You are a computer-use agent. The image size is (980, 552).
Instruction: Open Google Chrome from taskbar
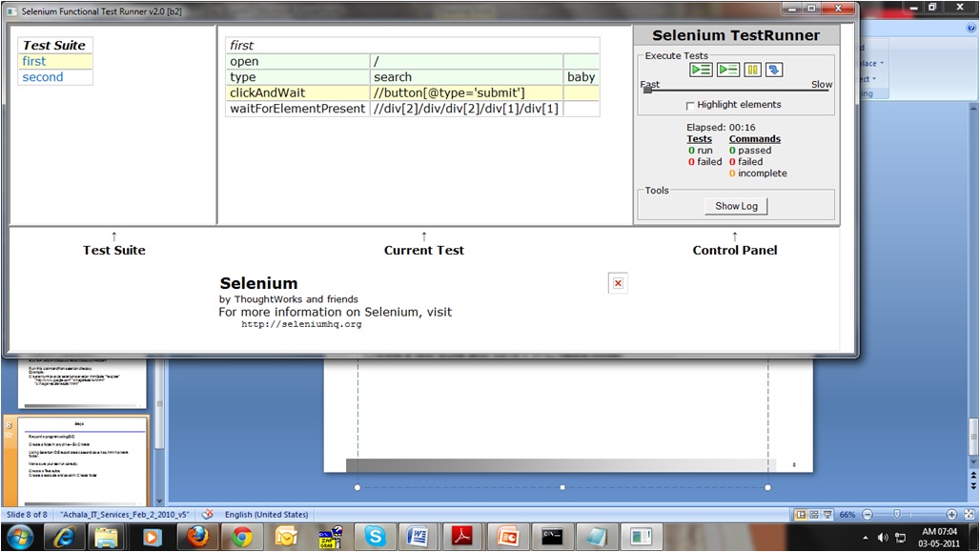(242, 537)
